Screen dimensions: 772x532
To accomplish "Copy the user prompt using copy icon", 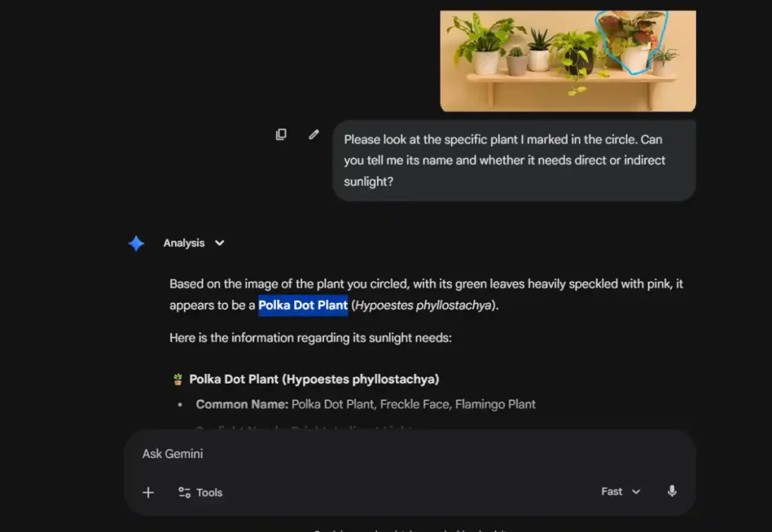I will click(x=280, y=135).
